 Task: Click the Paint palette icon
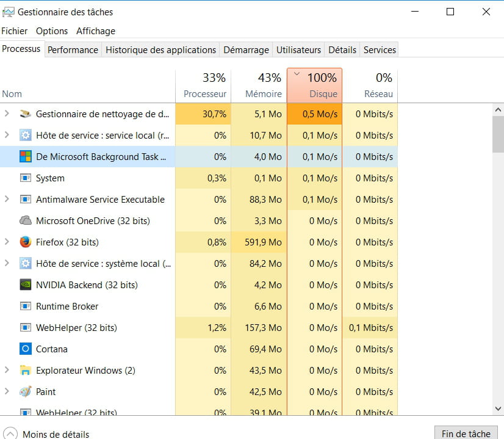pos(26,391)
